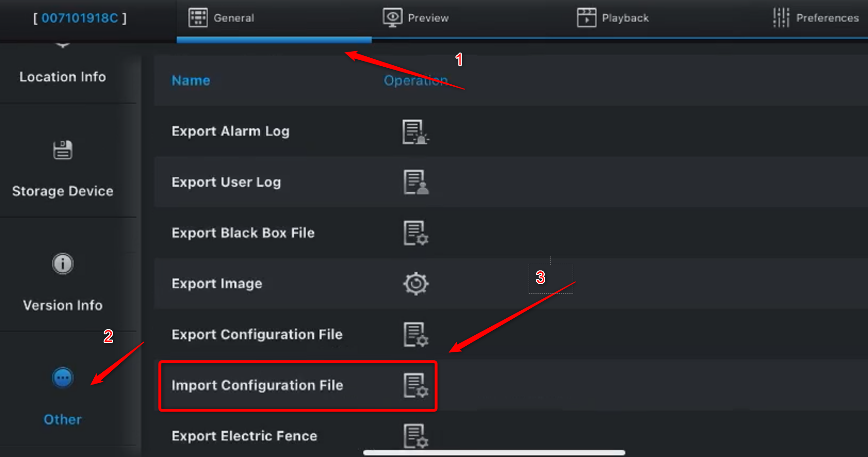Click the Export Electric Fence document icon

click(x=416, y=436)
